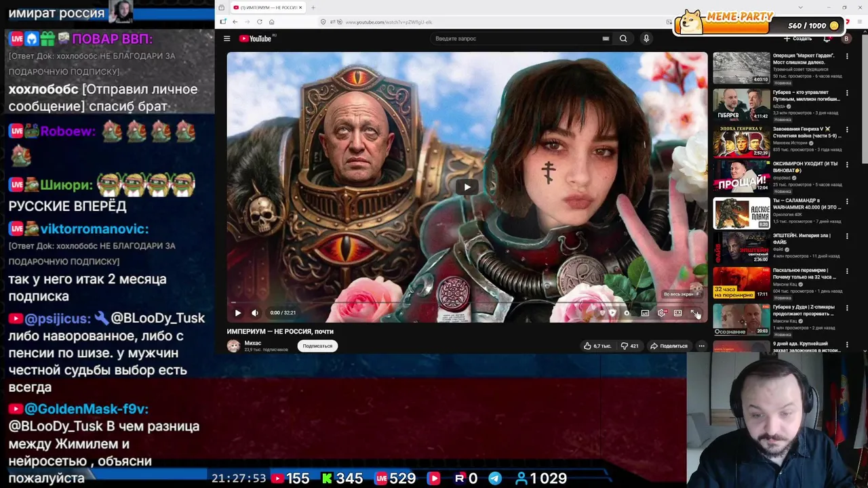Viewport: 868px width, 488px height.
Task: Open the Губарев кто управляет Путиным thumbnail
Action: coord(741,104)
